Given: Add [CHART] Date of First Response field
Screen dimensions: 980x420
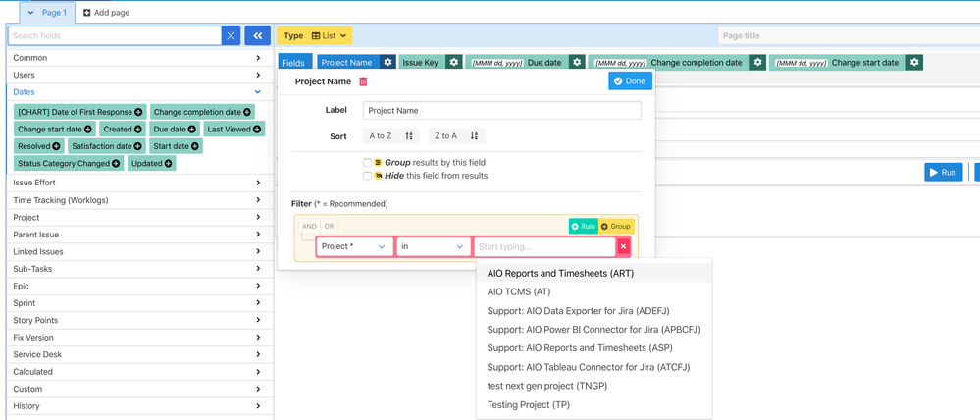Looking at the screenshot, I should pos(80,112).
